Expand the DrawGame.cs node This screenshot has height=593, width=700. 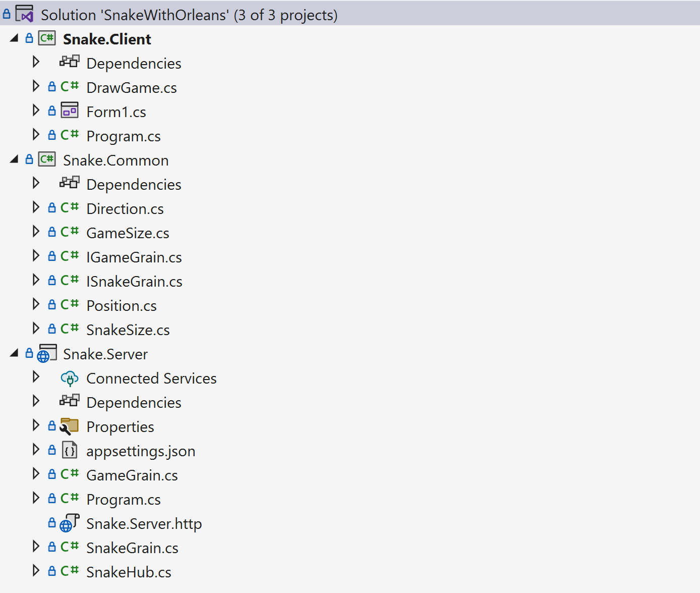tap(36, 86)
